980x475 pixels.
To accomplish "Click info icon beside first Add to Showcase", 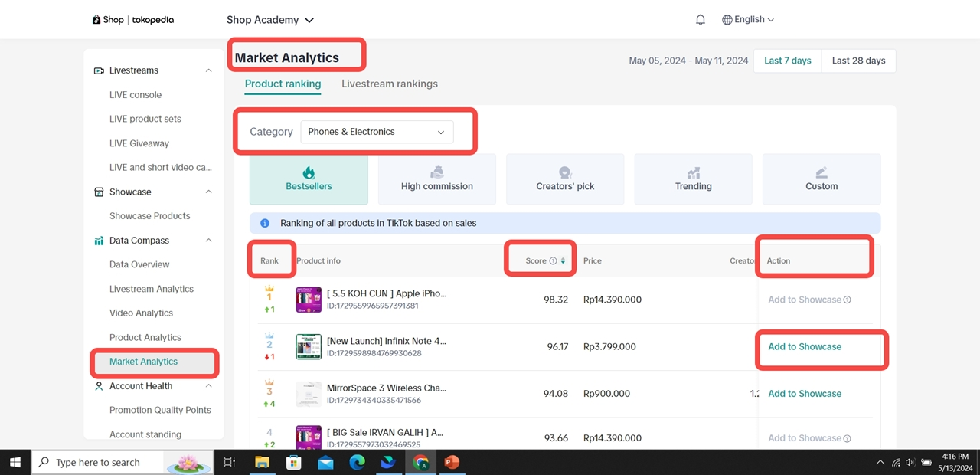I will pos(847,300).
